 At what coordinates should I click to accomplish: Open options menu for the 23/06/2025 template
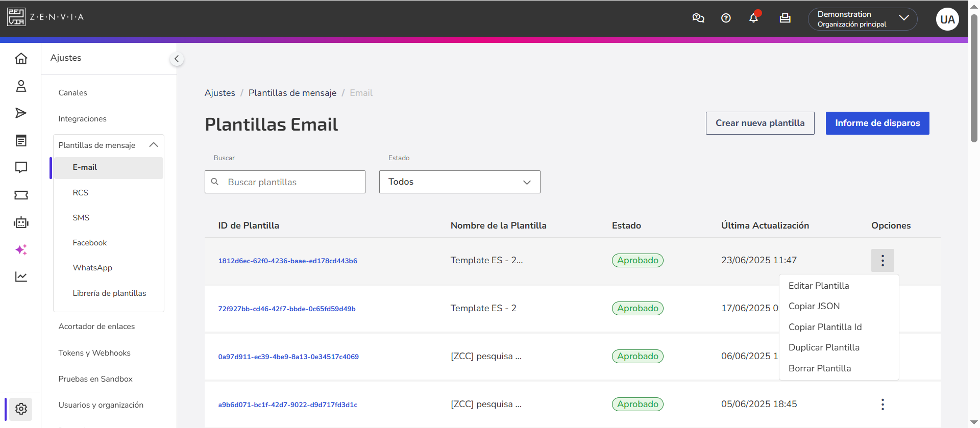883,261
